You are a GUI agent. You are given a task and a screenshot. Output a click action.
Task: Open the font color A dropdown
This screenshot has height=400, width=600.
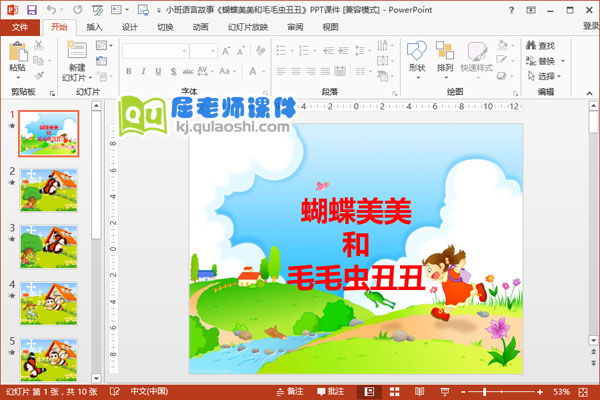(263, 71)
